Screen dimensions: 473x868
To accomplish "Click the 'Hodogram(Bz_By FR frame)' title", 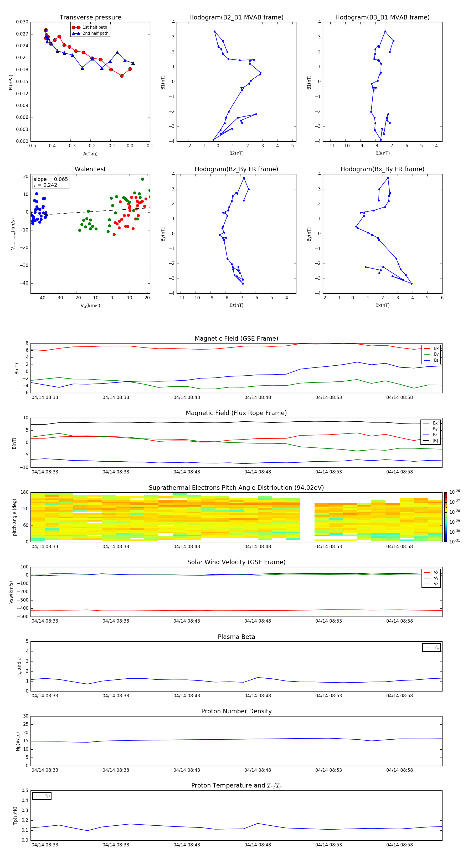I will pyautogui.click(x=236, y=169).
